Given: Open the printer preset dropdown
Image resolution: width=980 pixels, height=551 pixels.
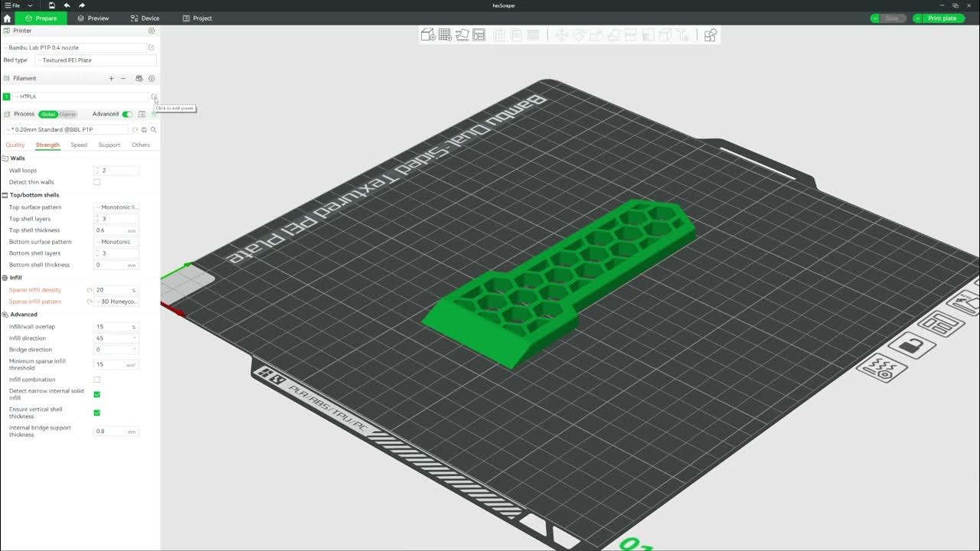Looking at the screenshot, I should pos(74,47).
